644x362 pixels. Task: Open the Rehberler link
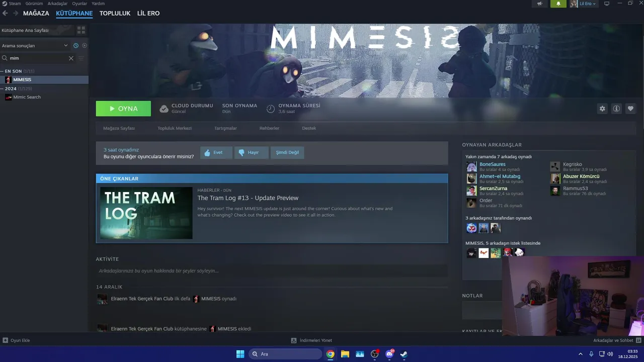pos(269,128)
